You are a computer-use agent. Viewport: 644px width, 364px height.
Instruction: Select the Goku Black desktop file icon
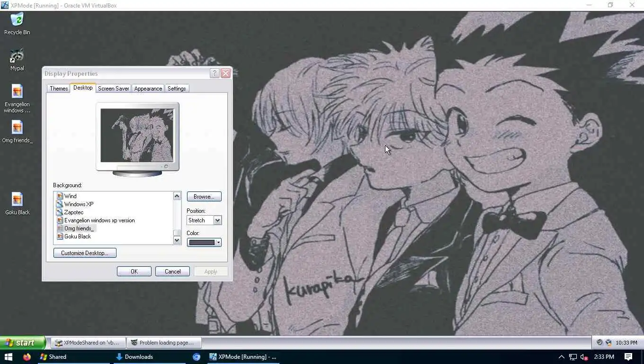point(17,204)
